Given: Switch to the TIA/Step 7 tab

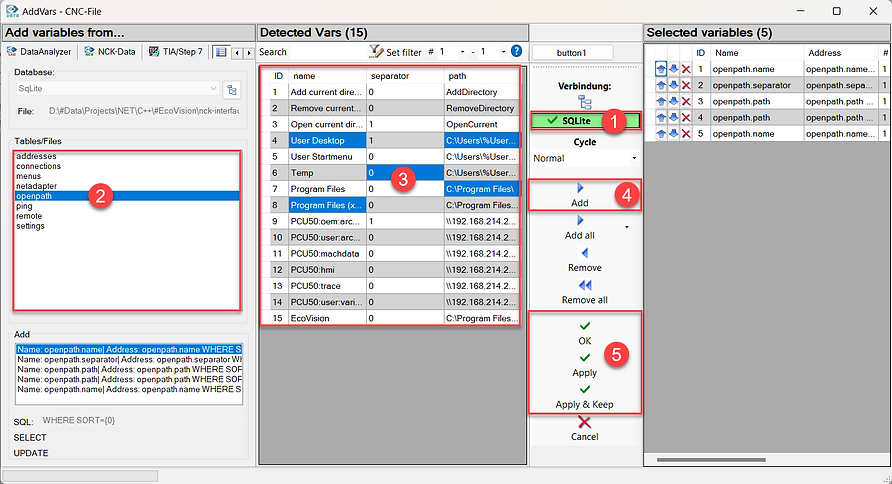Looking at the screenshot, I should click(176, 52).
